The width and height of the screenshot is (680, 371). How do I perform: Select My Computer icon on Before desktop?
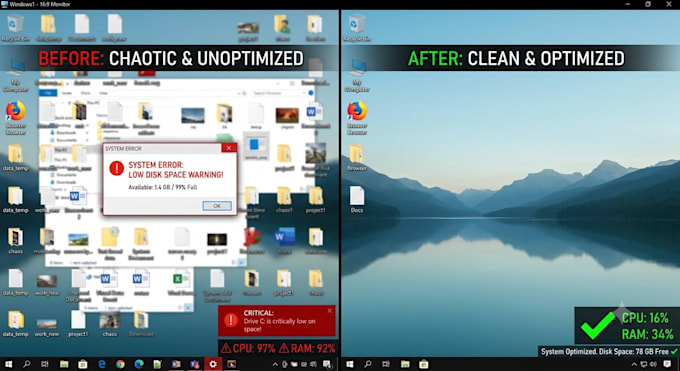pyautogui.click(x=16, y=76)
